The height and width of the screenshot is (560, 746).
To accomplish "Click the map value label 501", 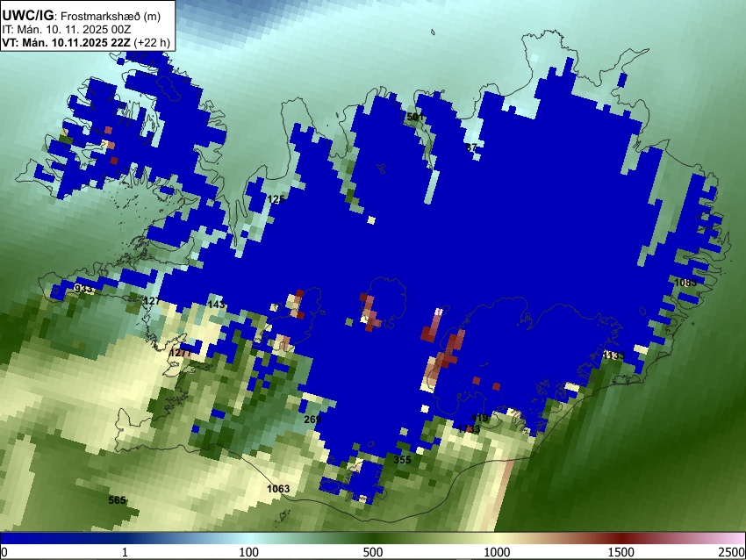I will pyautogui.click(x=415, y=117).
